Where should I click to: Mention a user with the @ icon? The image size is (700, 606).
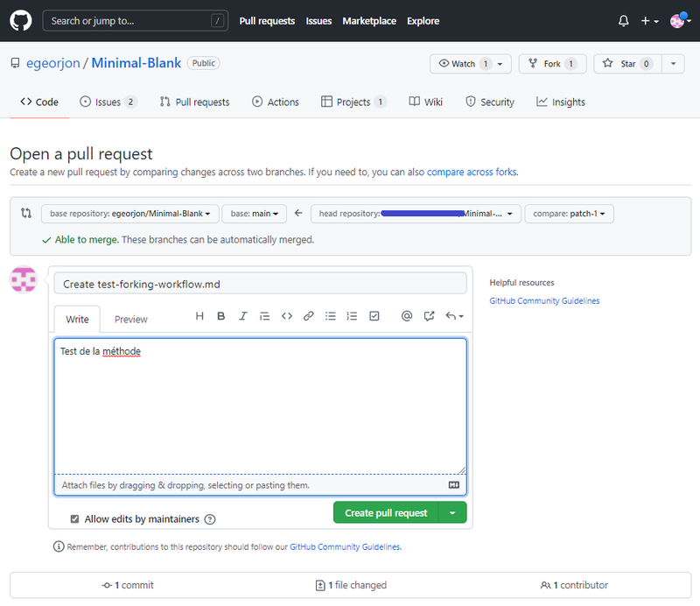pos(406,316)
